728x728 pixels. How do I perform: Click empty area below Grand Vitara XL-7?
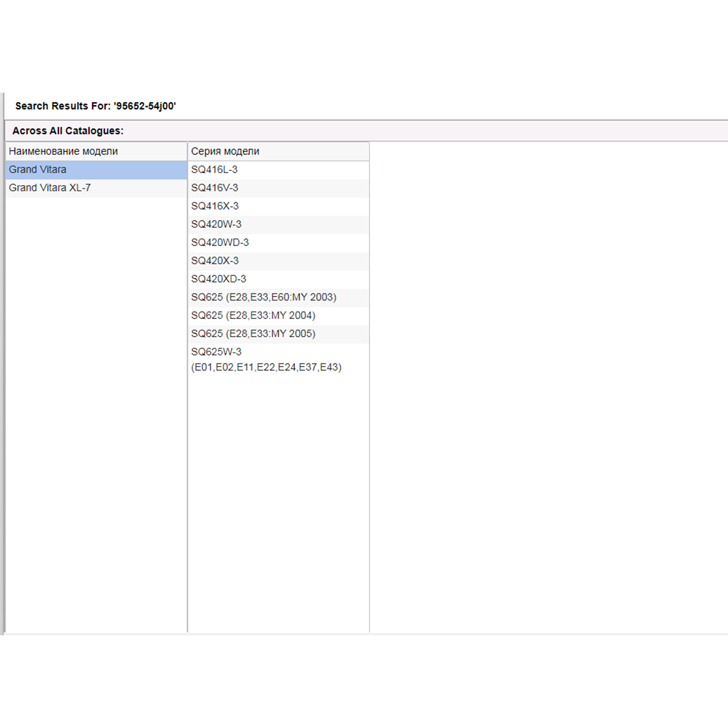click(96, 388)
